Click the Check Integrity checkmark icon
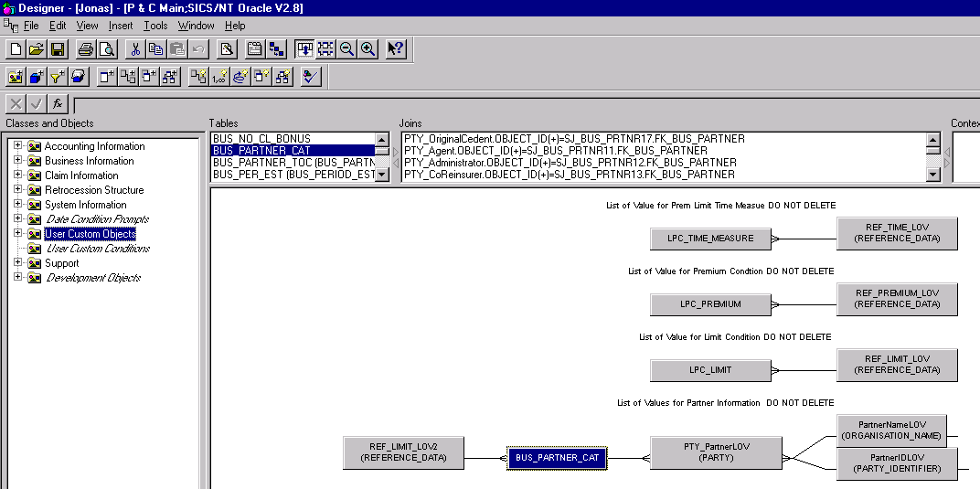The height and width of the screenshot is (489, 980). [x=311, y=77]
